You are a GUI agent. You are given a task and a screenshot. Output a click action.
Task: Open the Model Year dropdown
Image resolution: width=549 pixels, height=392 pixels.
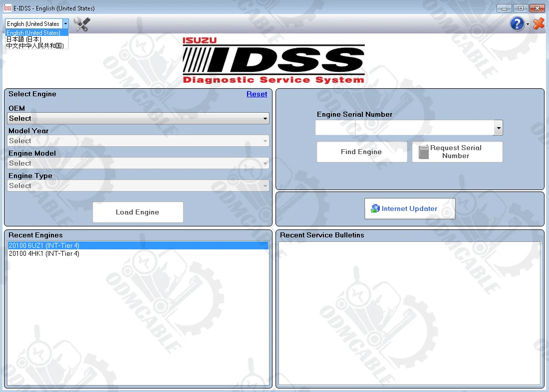[265, 141]
